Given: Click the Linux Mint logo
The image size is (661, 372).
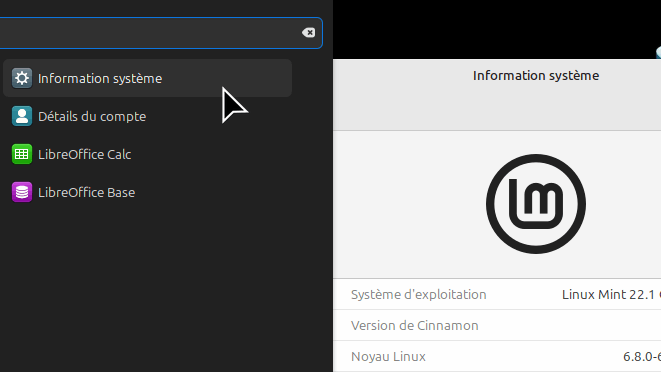Looking at the screenshot, I should point(536,204).
